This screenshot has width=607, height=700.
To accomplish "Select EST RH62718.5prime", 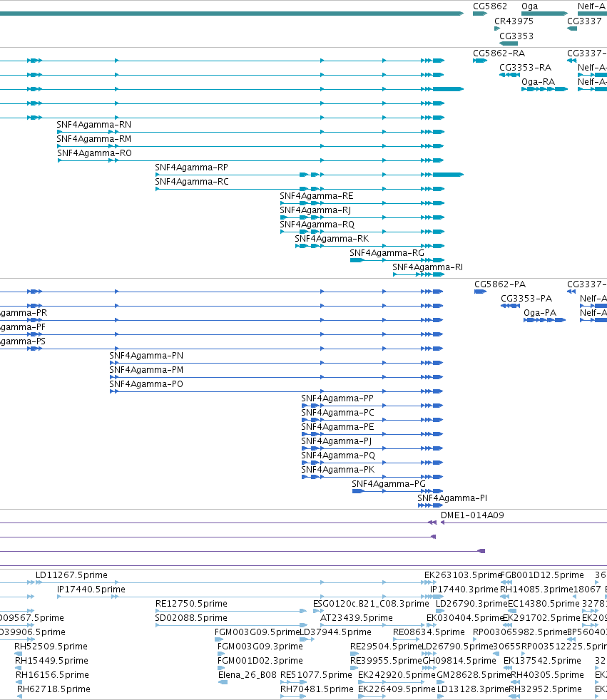I will [53, 690].
